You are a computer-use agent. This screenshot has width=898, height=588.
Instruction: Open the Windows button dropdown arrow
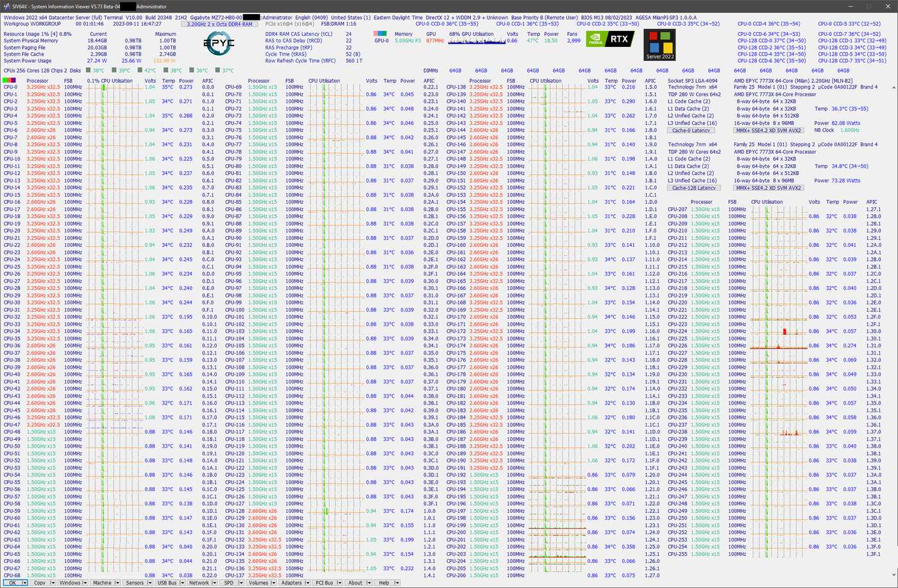point(87,583)
